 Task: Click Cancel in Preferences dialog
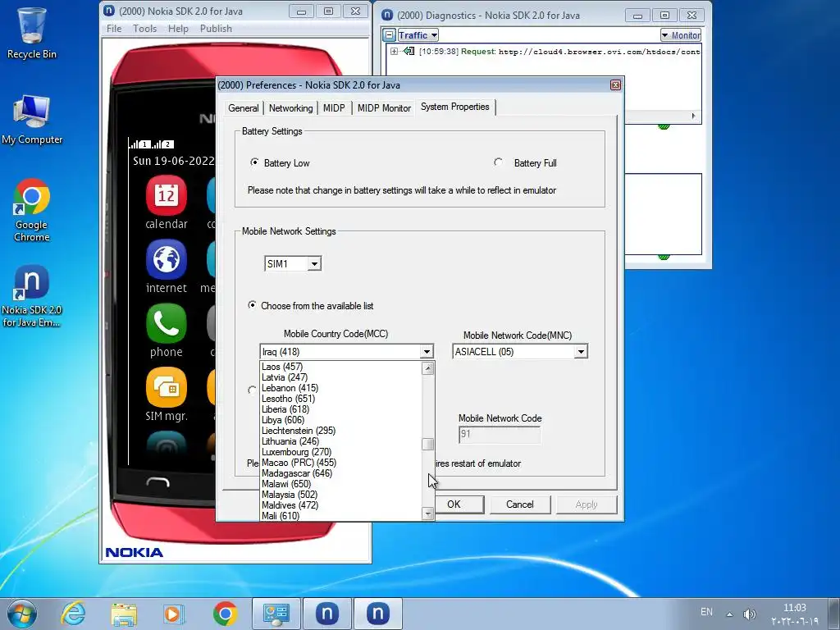pos(519,504)
